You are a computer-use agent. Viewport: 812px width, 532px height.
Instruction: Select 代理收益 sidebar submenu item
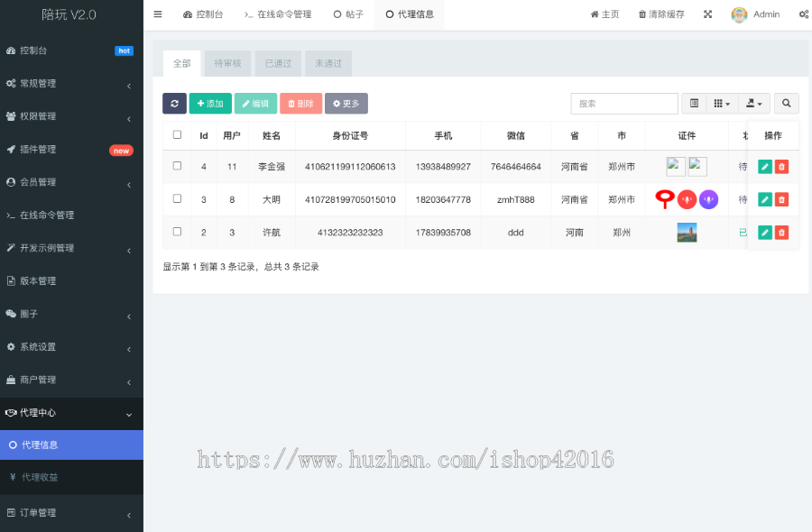(x=71, y=477)
